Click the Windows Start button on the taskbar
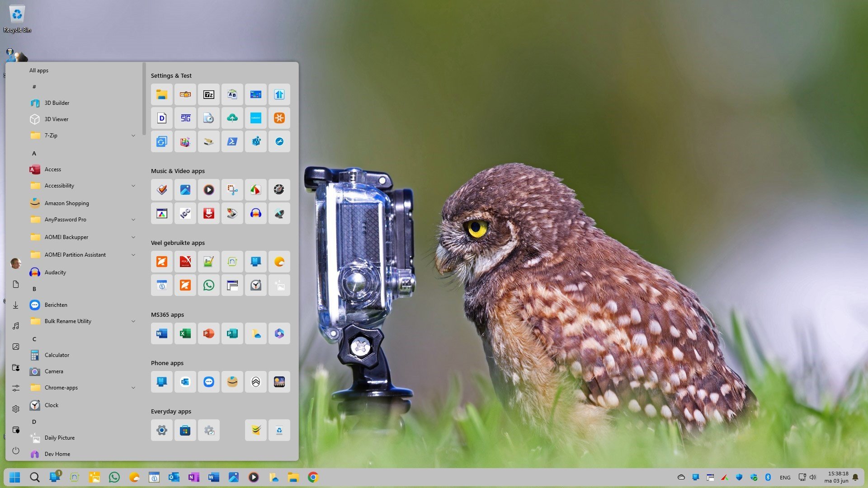The image size is (868, 488). click(x=15, y=477)
